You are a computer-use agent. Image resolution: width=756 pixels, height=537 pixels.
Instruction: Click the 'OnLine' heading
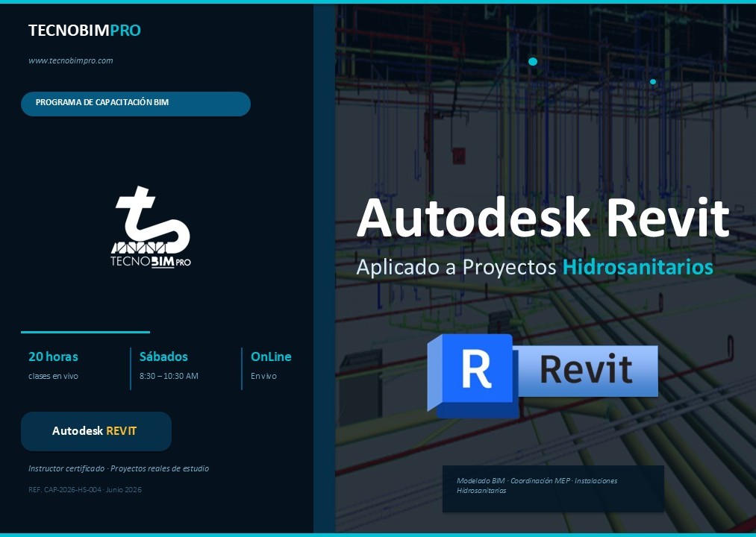271,357
